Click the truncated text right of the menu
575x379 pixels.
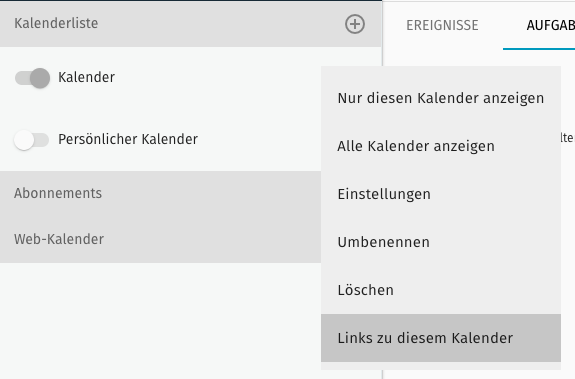click(x=568, y=138)
